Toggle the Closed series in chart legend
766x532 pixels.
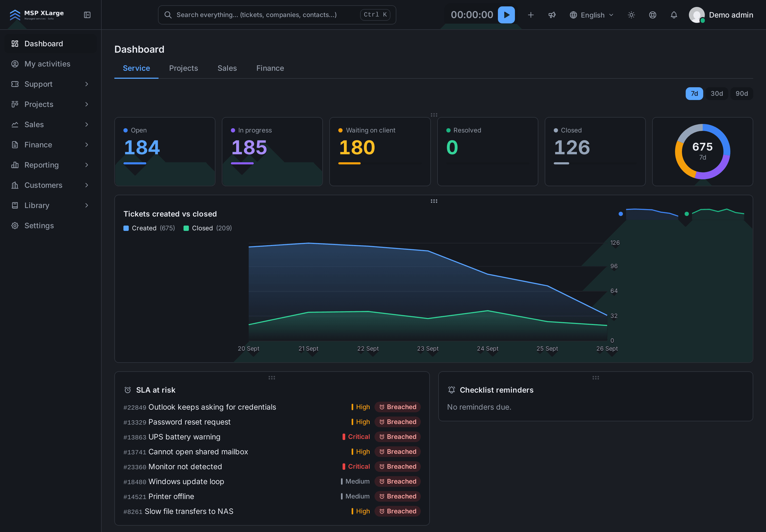(207, 228)
